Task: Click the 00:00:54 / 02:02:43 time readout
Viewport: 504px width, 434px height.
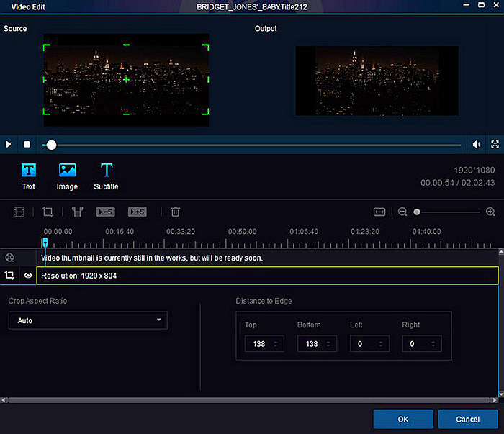Action: click(458, 183)
